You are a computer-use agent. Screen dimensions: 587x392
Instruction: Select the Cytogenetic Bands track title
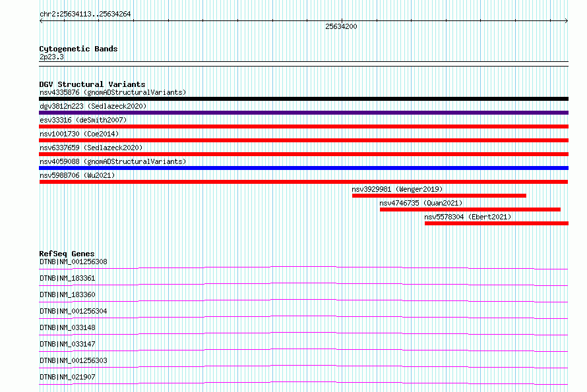(78, 49)
